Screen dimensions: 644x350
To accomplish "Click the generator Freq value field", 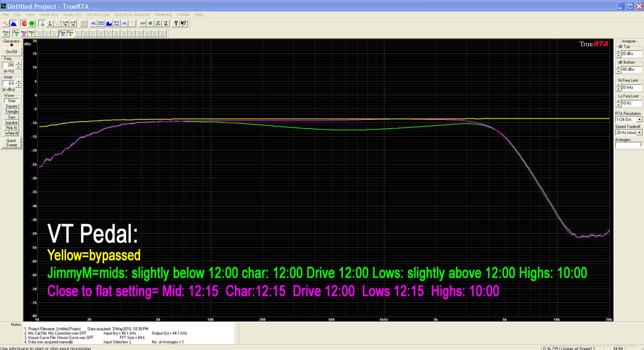I will tap(9, 65).
